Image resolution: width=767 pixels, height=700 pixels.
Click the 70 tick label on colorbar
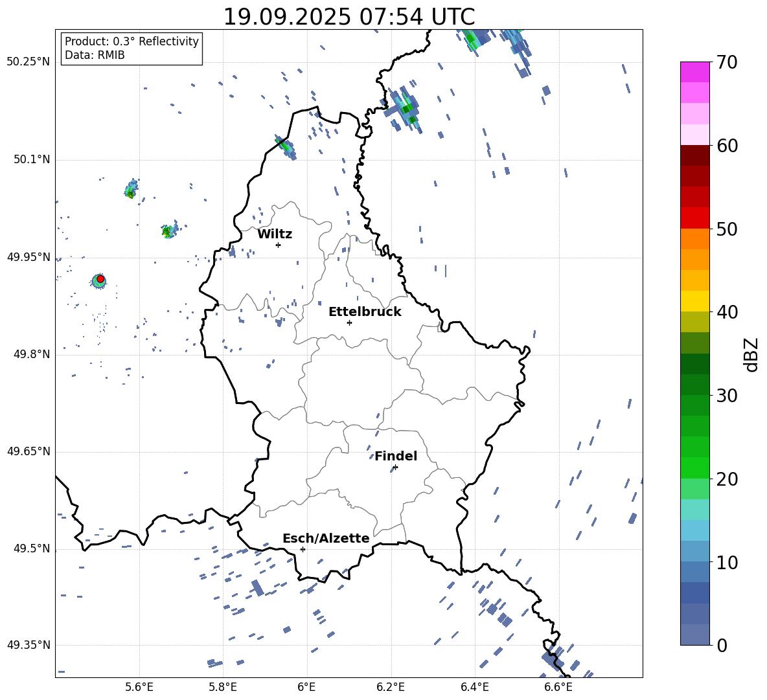tap(729, 63)
